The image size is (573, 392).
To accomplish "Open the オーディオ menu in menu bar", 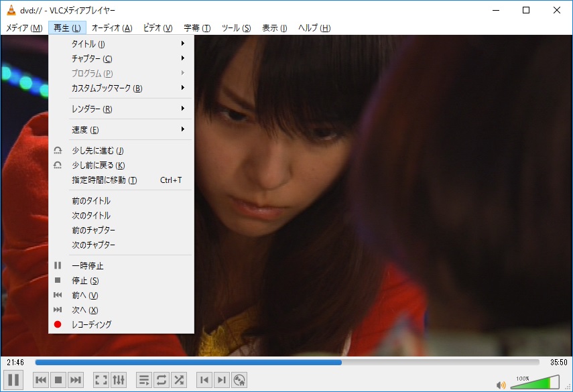I will pos(112,28).
